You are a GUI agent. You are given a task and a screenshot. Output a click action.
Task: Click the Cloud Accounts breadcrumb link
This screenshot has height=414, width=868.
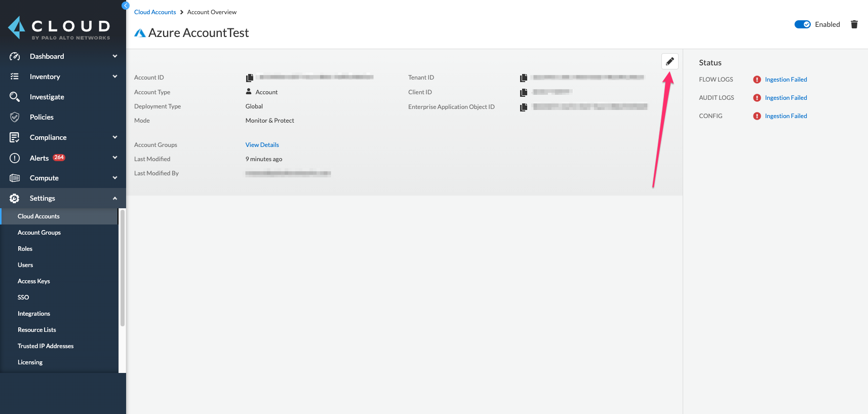pos(155,12)
